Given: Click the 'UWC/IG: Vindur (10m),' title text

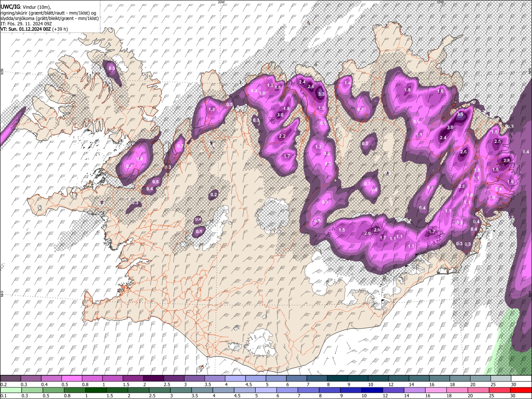Looking at the screenshot, I should coord(26,7).
